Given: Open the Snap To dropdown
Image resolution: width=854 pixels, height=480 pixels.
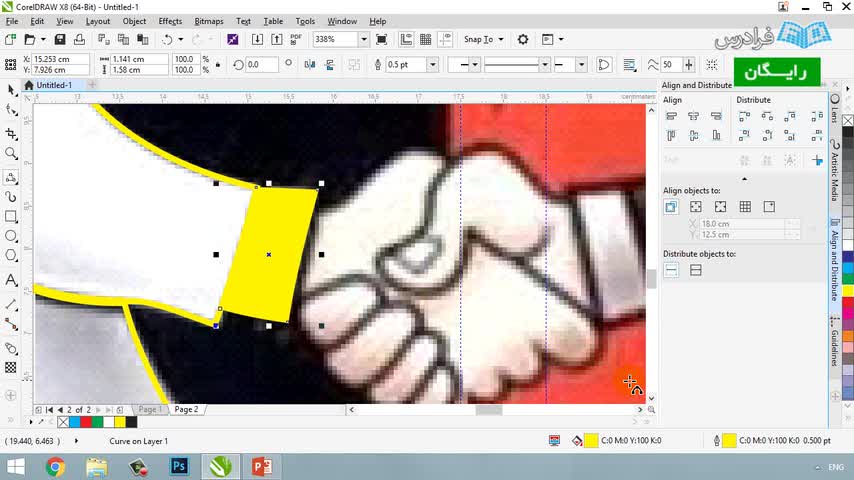Looking at the screenshot, I should (484, 39).
